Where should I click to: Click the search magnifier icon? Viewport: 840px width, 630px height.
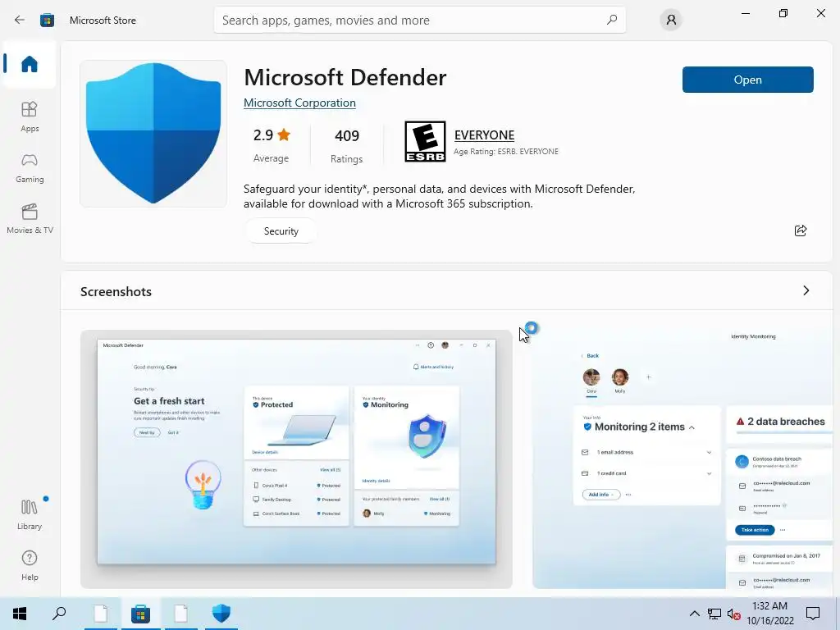pyautogui.click(x=612, y=20)
